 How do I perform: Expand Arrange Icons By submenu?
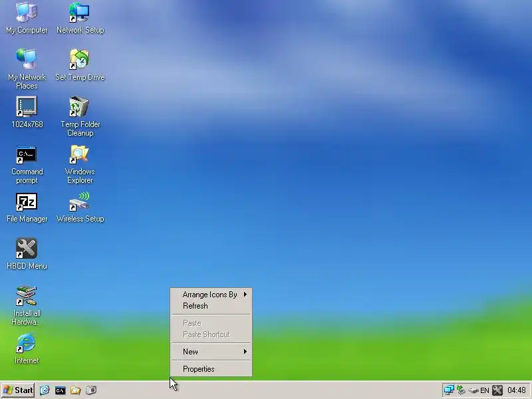click(211, 295)
